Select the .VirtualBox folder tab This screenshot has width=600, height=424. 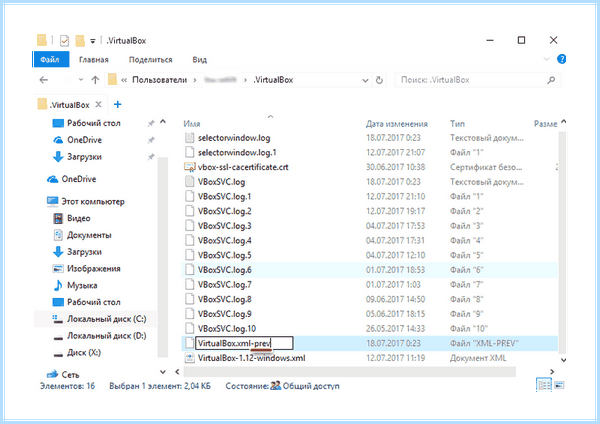69,104
